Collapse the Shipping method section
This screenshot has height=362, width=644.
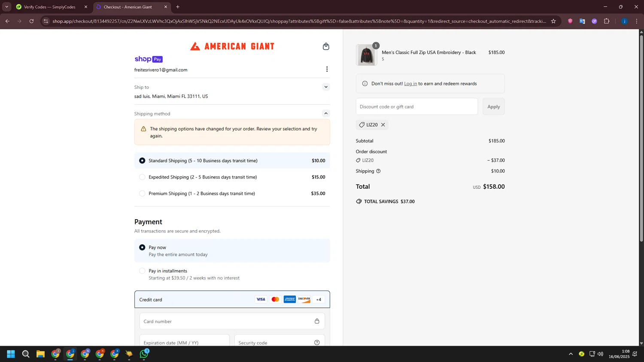coord(326,114)
